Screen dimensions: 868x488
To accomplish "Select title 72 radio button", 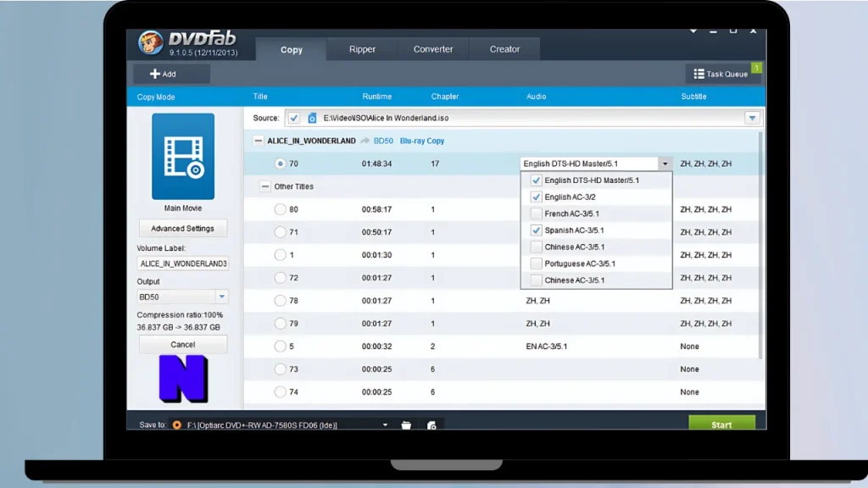I will click(x=280, y=278).
